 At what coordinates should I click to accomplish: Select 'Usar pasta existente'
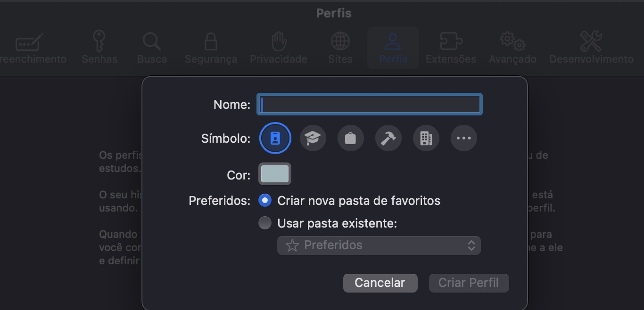click(264, 222)
